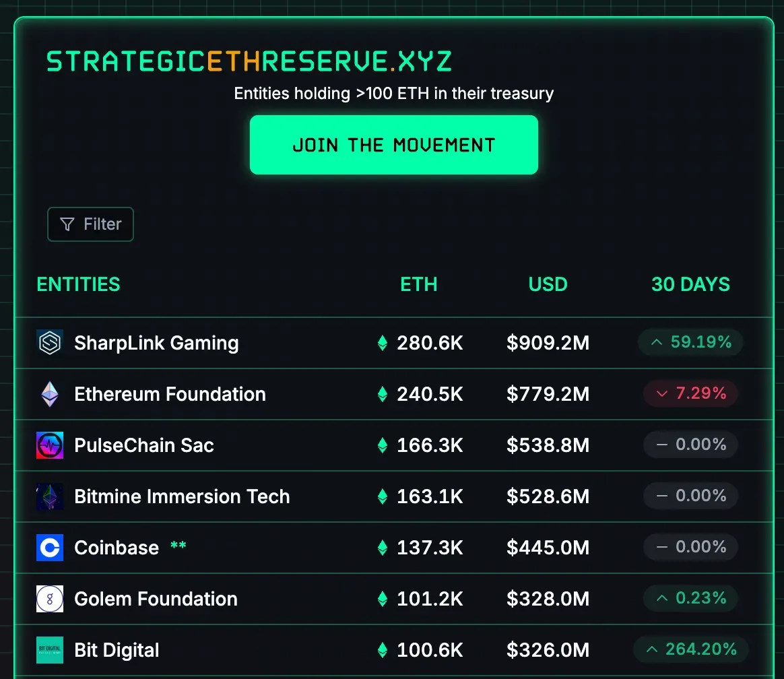Click the Ethereum Foundation diamond logo
The image size is (784, 679).
point(50,394)
